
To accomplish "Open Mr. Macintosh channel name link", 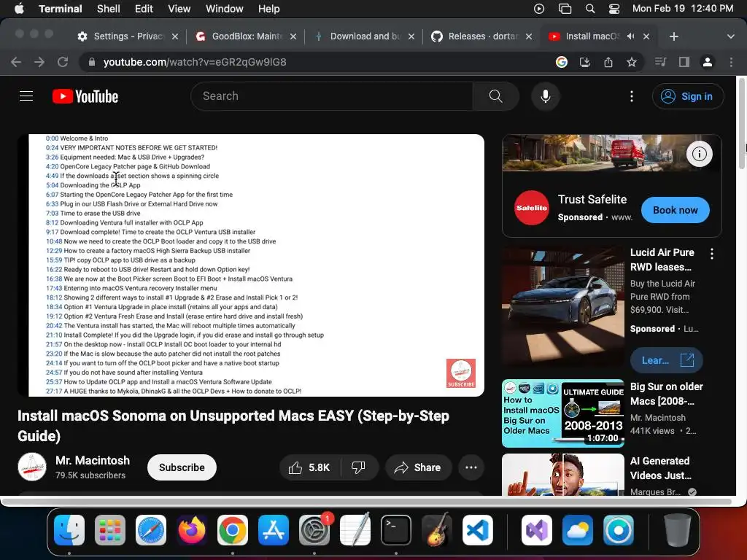I will point(93,461).
